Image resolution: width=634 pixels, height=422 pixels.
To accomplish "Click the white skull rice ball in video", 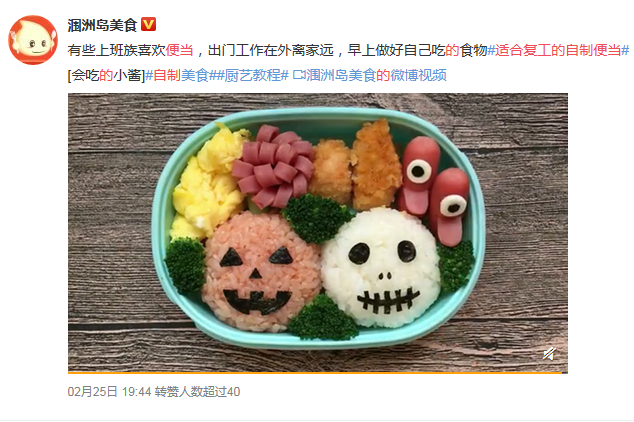I will point(381,267).
